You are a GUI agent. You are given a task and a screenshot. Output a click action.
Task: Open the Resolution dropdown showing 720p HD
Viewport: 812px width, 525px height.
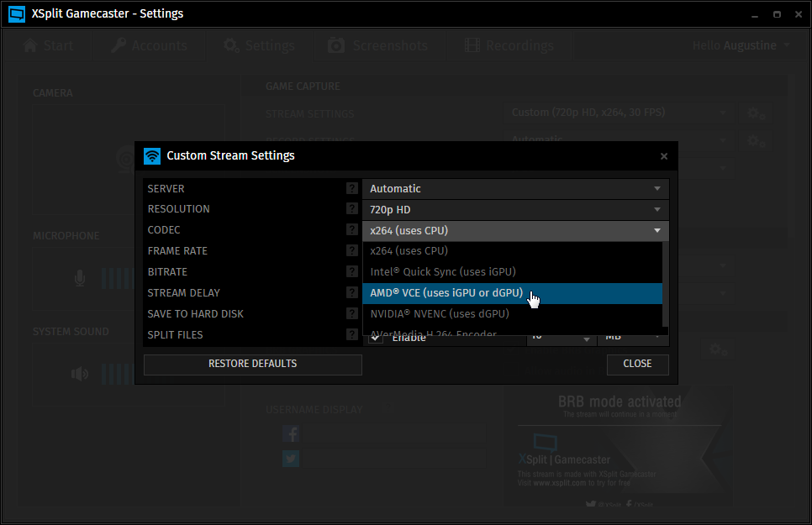516,210
